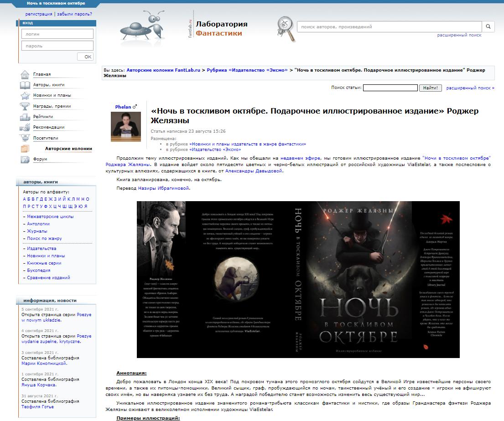Focus the логин input field
504x421 pixels.
[x=57, y=34]
